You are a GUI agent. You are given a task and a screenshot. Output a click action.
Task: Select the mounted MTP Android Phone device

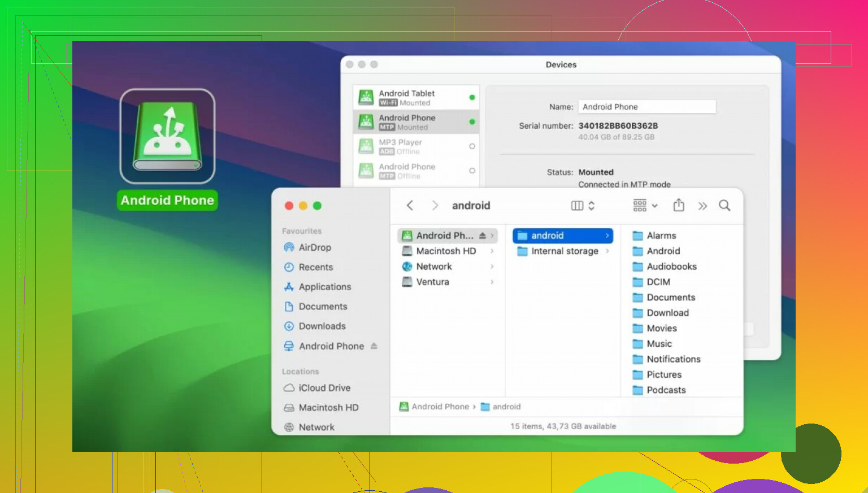pyautogui.click(x=416, y=122)
